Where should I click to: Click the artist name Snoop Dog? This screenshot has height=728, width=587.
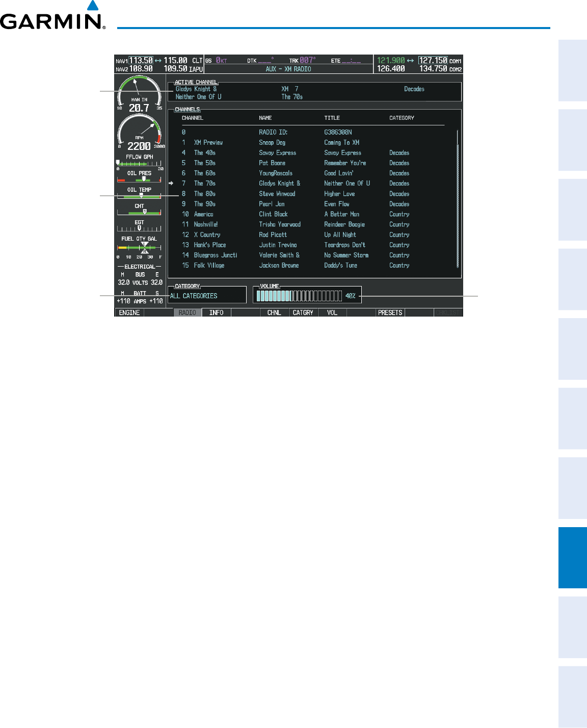tap(272, 142)
